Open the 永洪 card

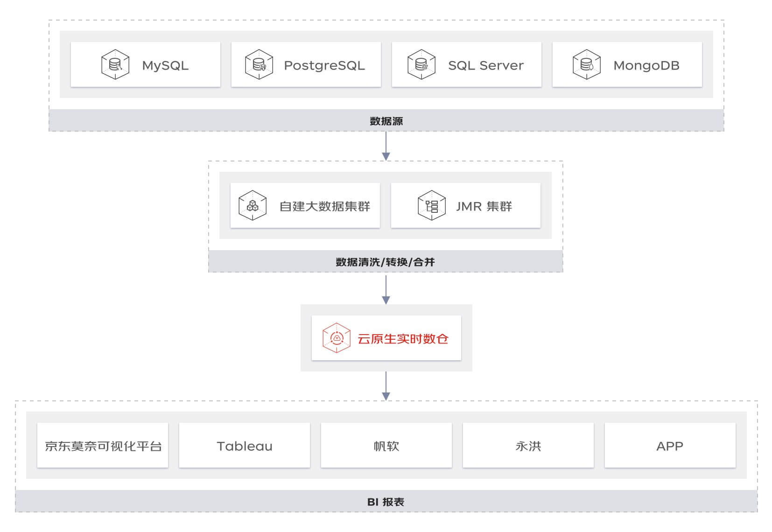[x=528, y=445]
